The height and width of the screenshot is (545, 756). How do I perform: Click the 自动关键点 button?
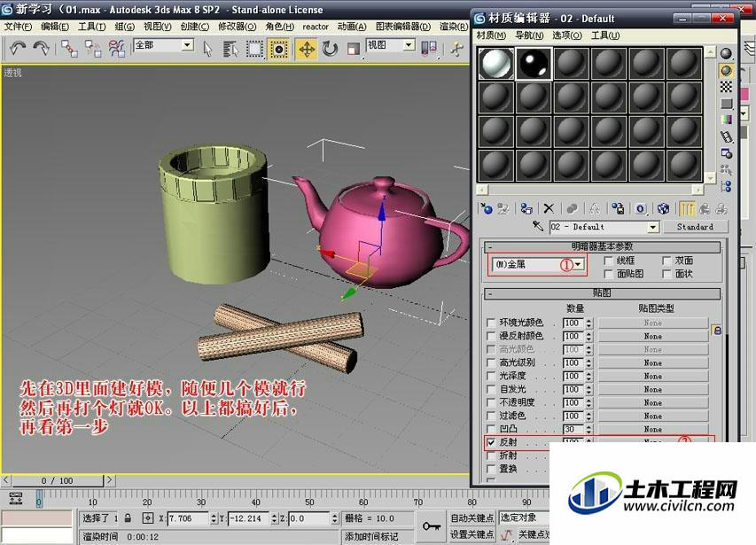(x=472, y=518)
